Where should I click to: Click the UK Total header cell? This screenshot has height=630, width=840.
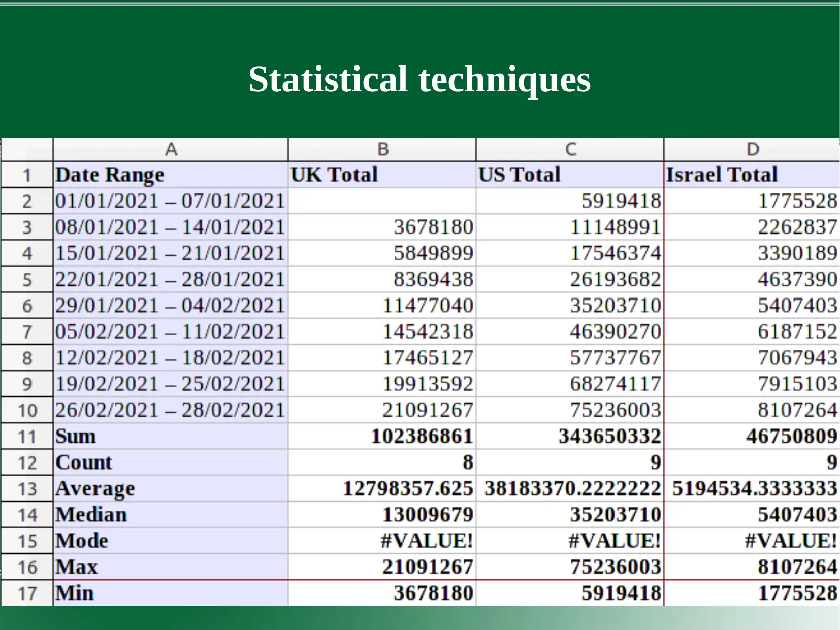[x=382, y=175]
